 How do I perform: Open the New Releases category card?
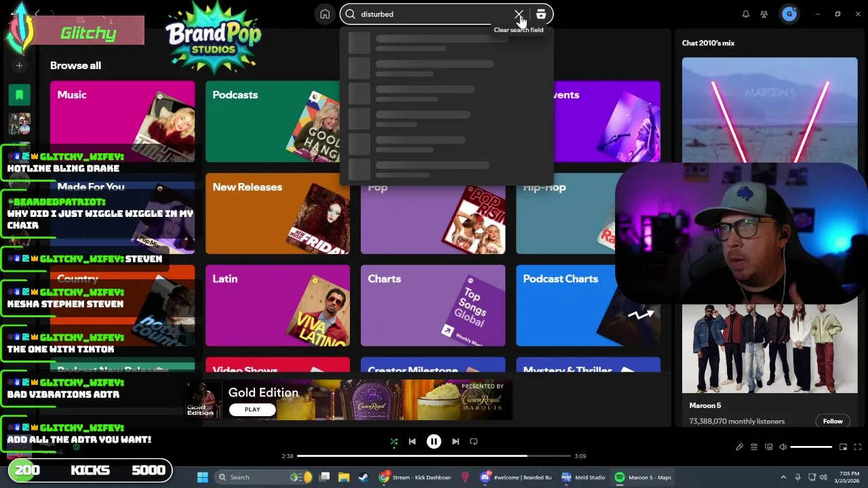(277, 213)
